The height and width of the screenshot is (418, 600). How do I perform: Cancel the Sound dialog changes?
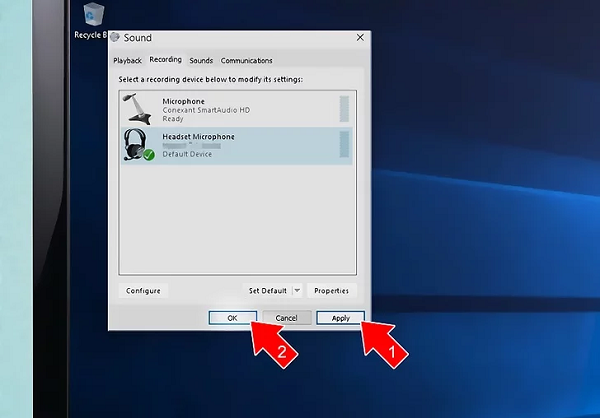click(286, 318)
